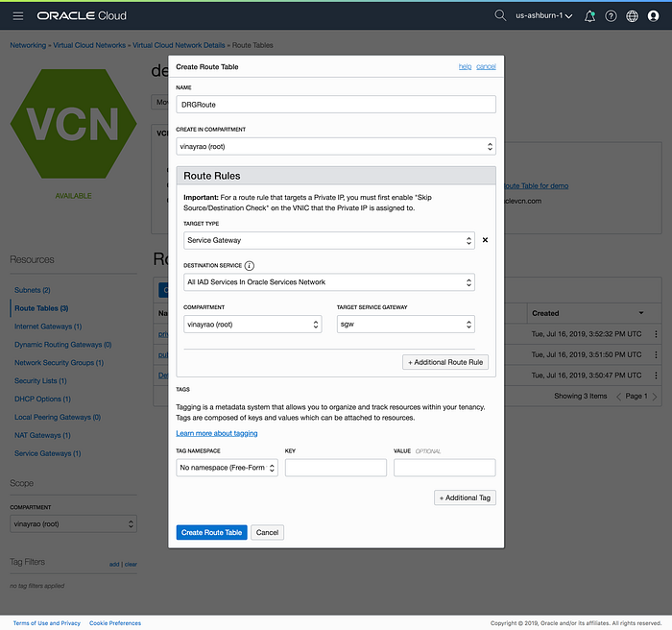This screenshot has width=672, height=630.
Task: Go to Networking breadcrumb
Action: click(28, 45)
